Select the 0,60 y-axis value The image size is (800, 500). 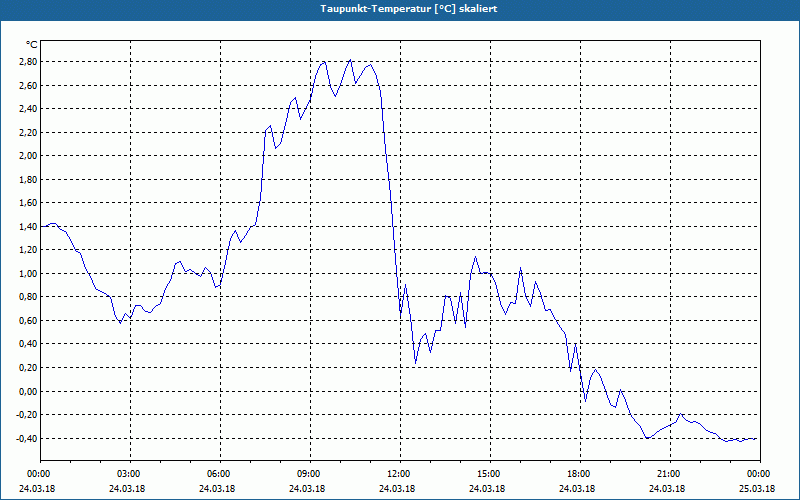[x=28, y=321]
